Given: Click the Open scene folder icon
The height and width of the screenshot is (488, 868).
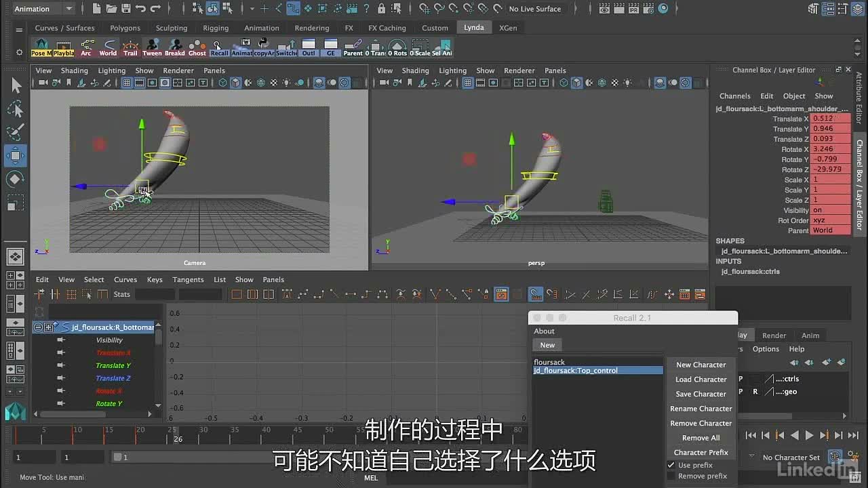Looking at the screenshot, I should pyautogui.click(x=111, y=9).
